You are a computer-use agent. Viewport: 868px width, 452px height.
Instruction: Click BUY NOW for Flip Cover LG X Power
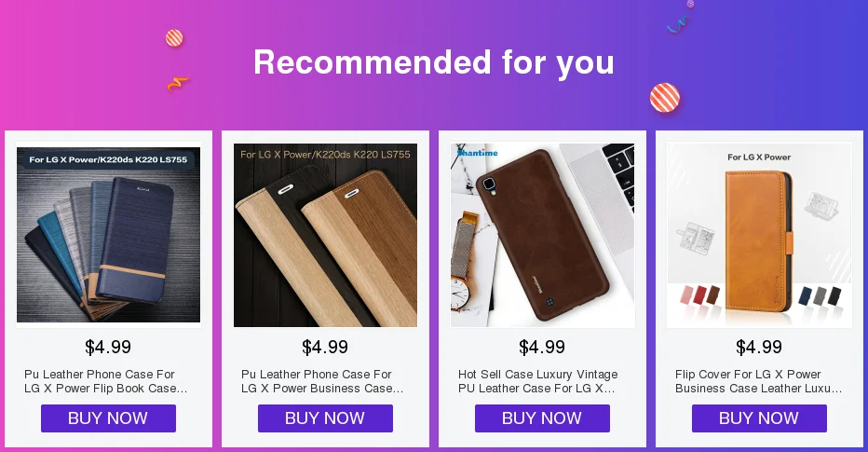coord(760,418)
